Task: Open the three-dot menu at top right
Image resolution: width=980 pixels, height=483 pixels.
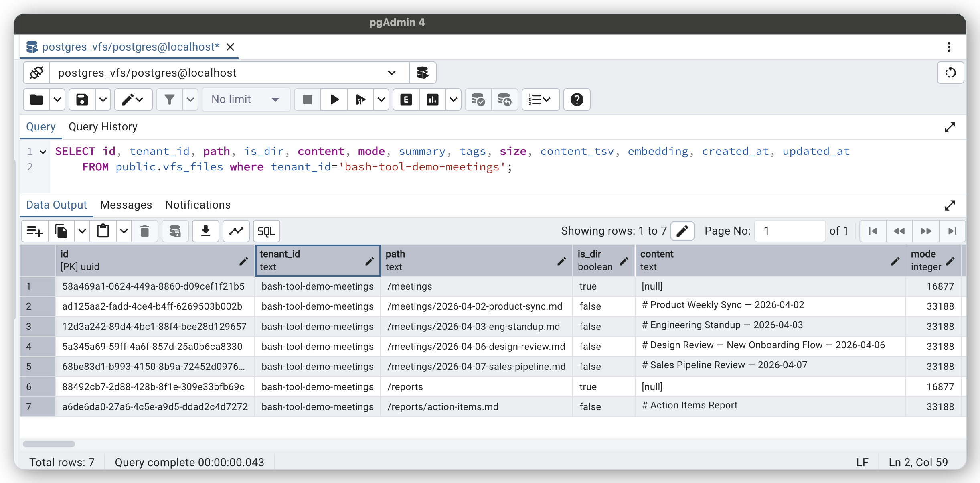Action: pos(949,47)
